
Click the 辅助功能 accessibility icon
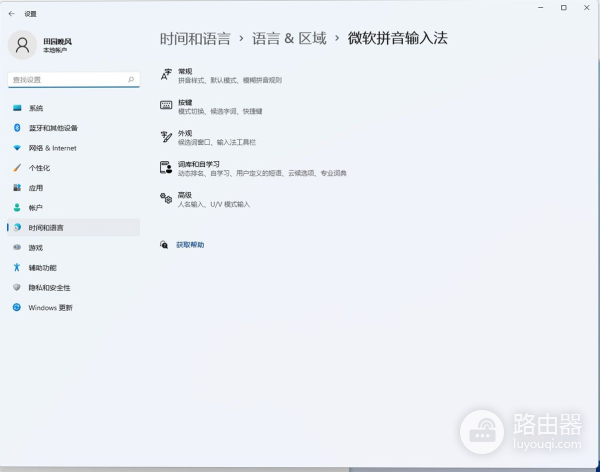pos(17,267)
